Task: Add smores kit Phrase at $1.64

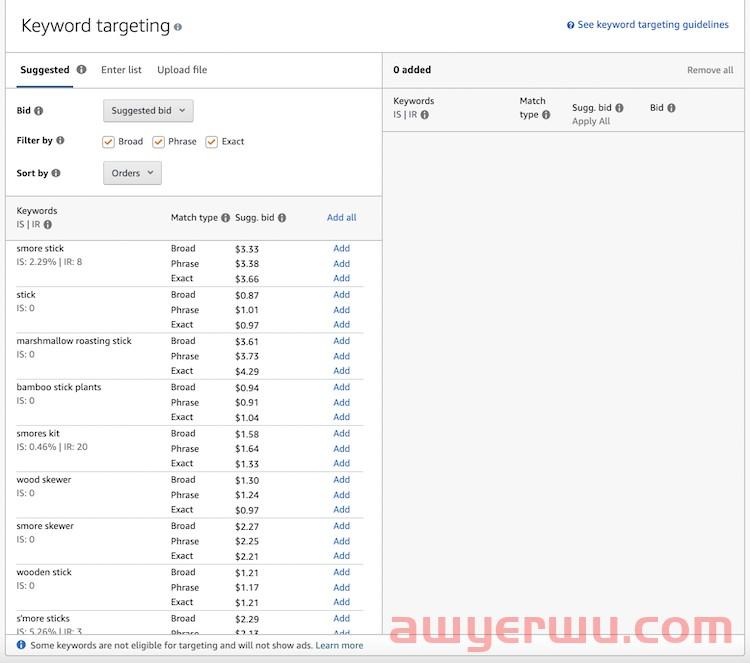Action: tap(342, 448)
